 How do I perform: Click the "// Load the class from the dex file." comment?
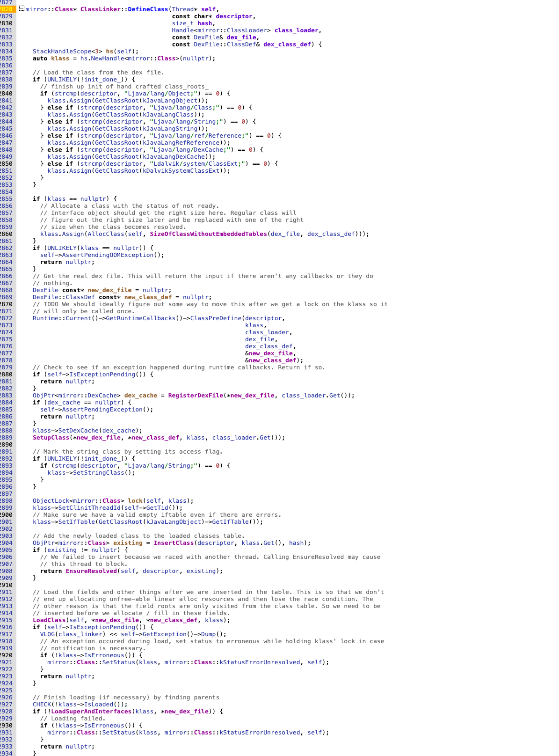99,72
